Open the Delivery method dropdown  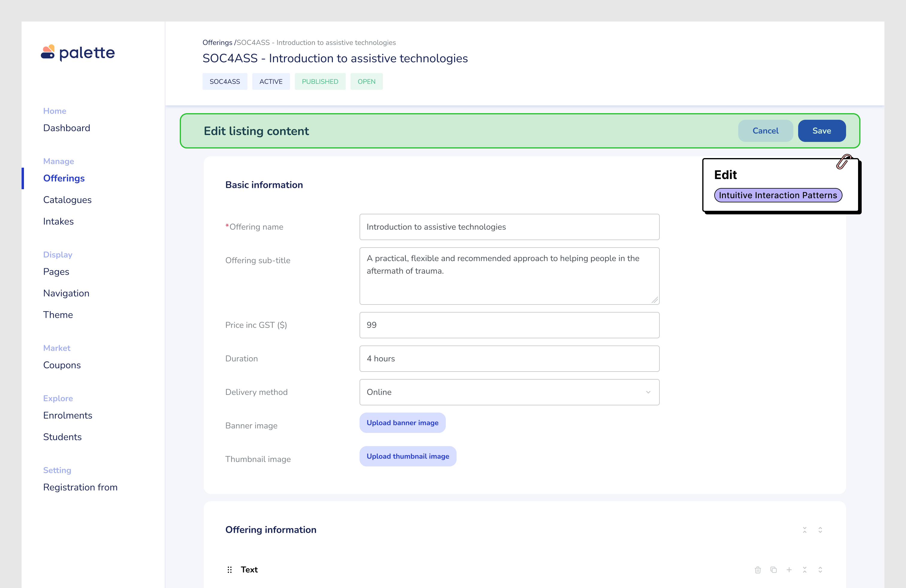pos(509,392)
